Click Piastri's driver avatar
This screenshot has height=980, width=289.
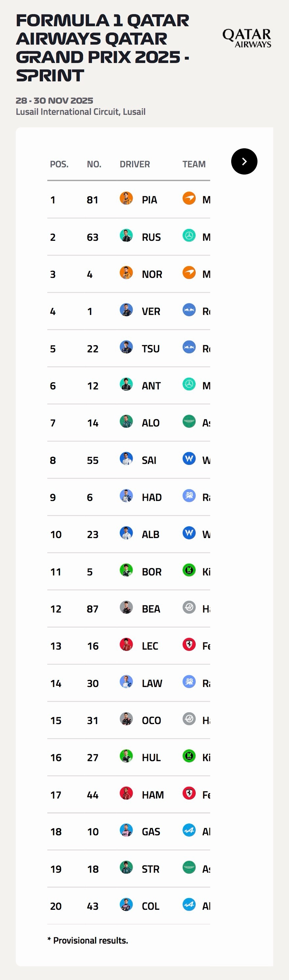coord(126,198)
